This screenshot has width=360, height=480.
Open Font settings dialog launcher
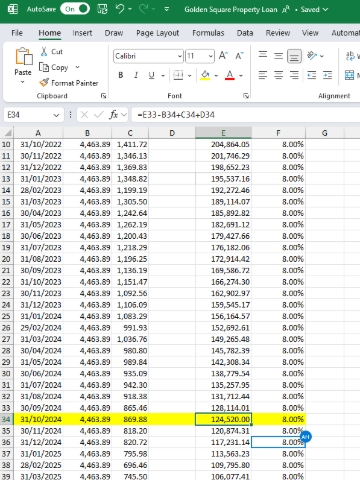(246, 96)
